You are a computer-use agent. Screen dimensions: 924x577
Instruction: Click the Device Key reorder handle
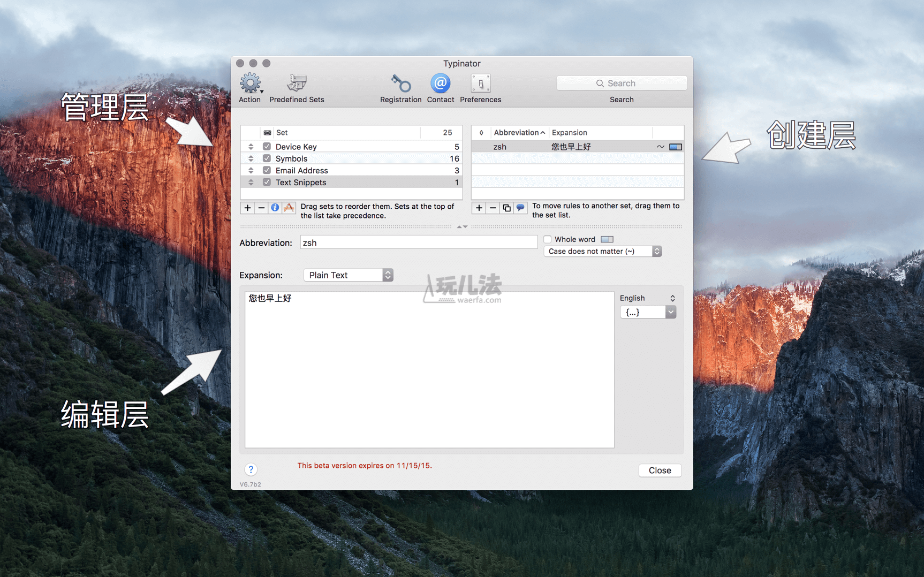(x=251, y=147)
